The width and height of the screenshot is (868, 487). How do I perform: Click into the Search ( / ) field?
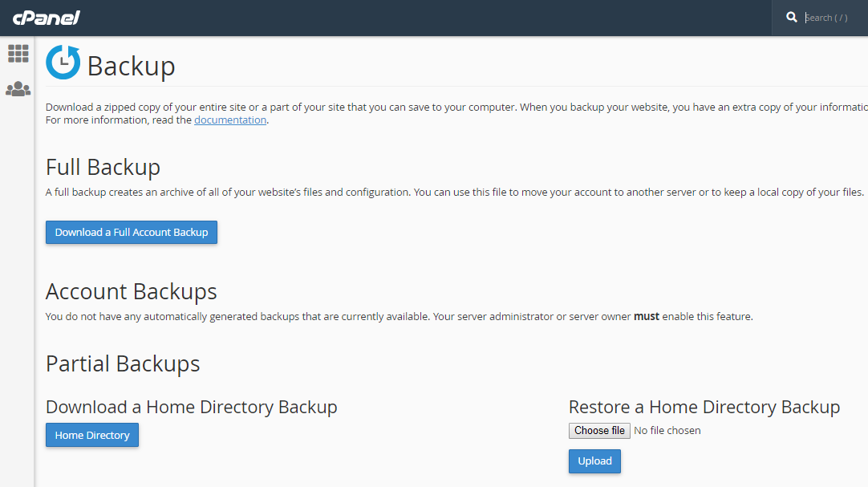click(826, 17)
